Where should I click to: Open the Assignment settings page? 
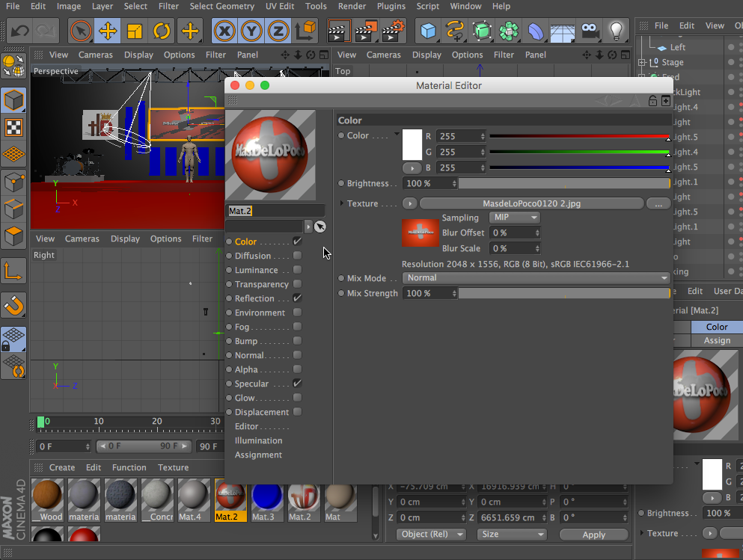coord(258,455)
